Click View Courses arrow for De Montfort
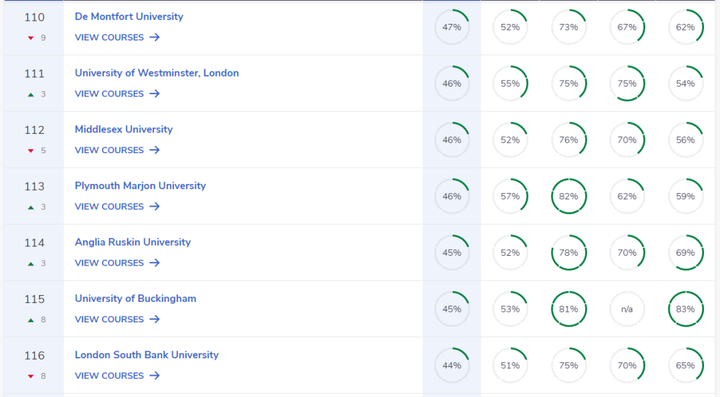The height and width of the screenshot is (397, 720). point(155,37)
